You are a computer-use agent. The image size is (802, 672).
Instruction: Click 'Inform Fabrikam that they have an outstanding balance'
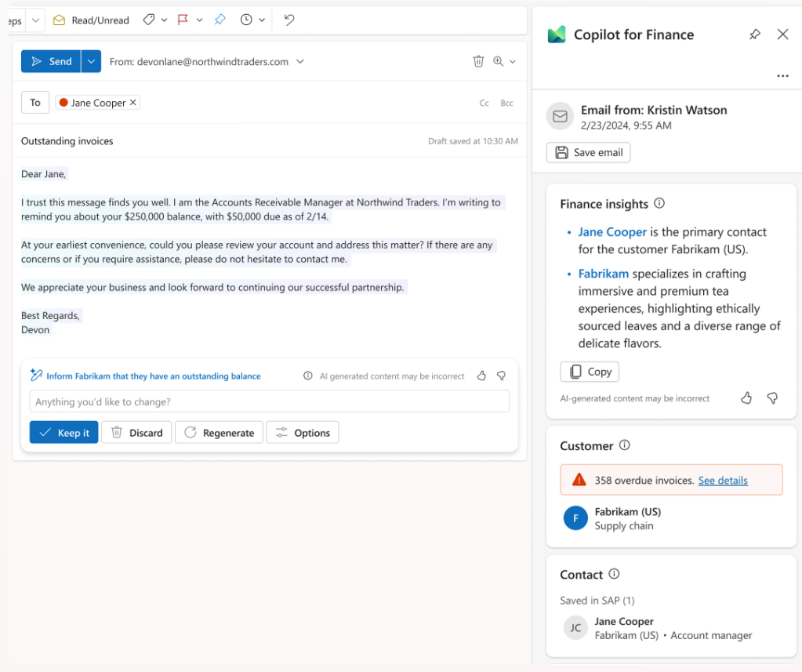[x=154, y=376]
